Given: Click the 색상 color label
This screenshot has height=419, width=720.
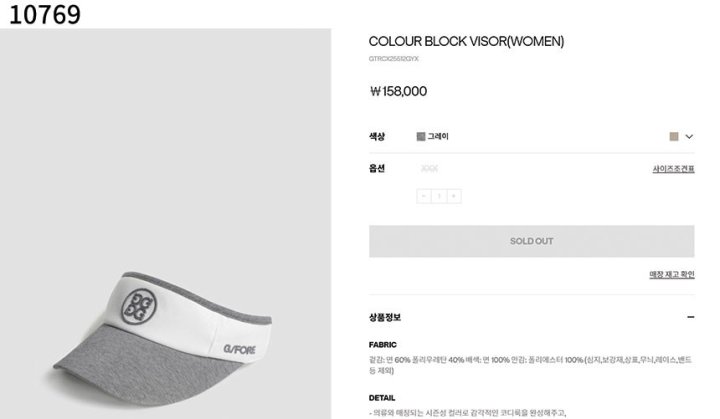Looking at the screenshot, I should click(x=377, y=136).
